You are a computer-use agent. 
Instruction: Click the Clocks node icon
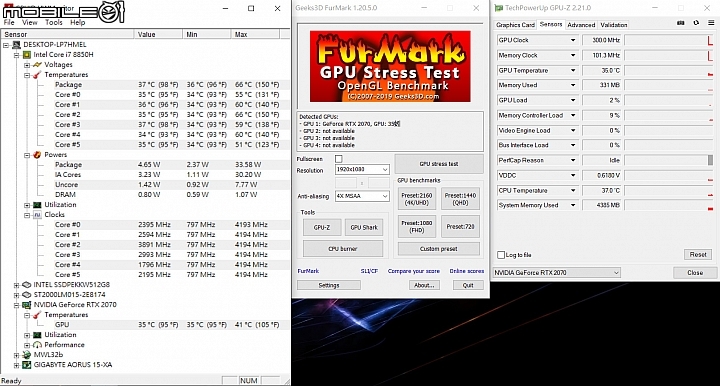pos(37,215)
